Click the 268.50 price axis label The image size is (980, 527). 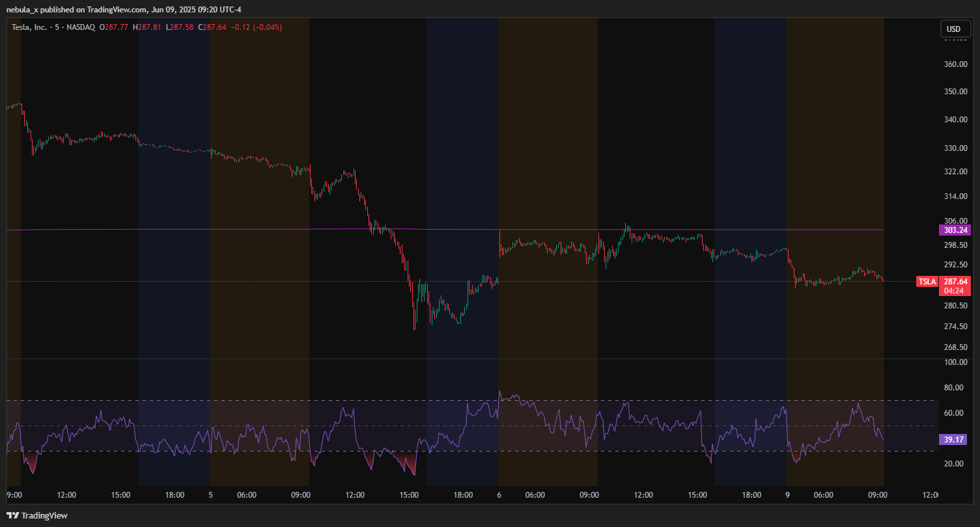[x=955, y=347]
